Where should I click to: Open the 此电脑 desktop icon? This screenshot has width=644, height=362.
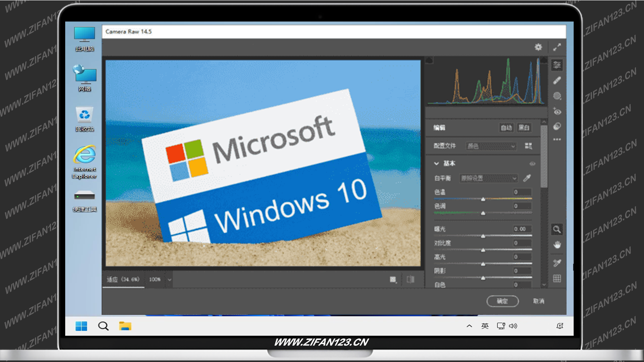pos(84,39)
